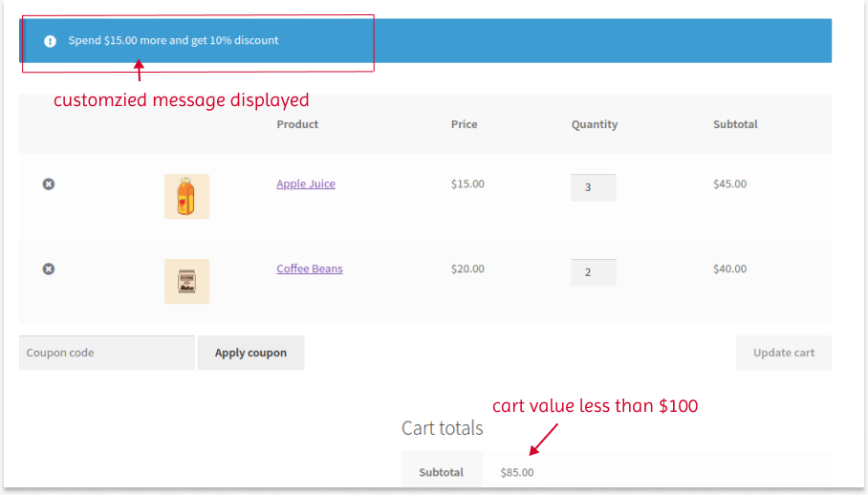Viewport: 868px width, 495px height.
Task: Focus the Coffee Beans quantity field
Action: [594, 272]
